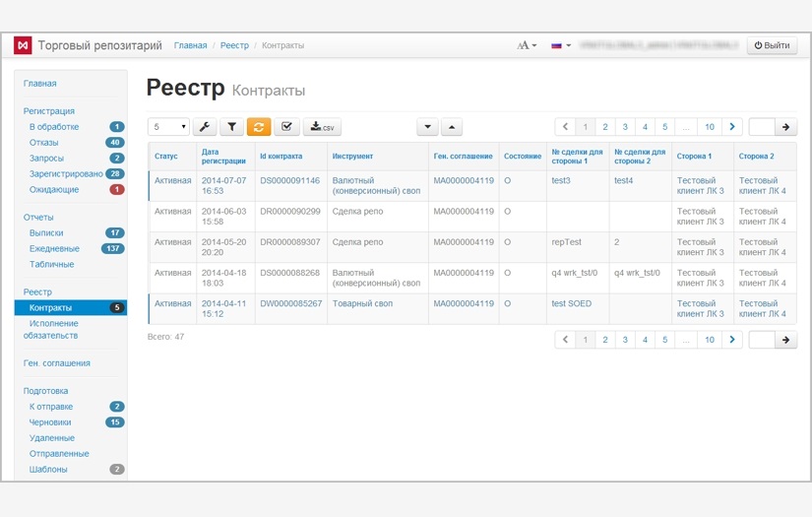Click the red repository logo icon
This screenshot has width=812, height=517.
click(x=23, y=45)
